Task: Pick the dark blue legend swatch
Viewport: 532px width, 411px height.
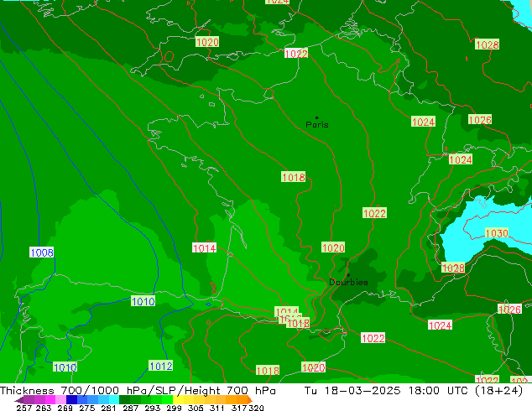Action: [x=71, y=399]
